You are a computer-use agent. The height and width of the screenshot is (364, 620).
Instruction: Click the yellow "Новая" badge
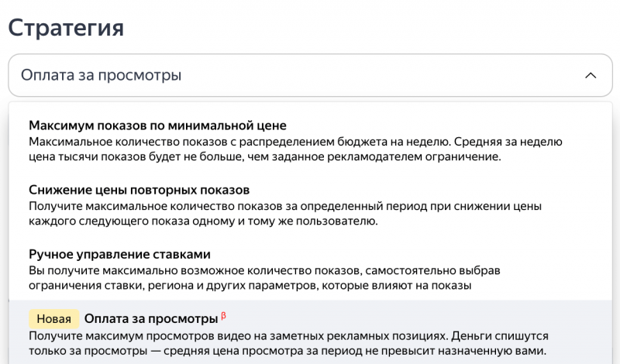click(54, 319)
